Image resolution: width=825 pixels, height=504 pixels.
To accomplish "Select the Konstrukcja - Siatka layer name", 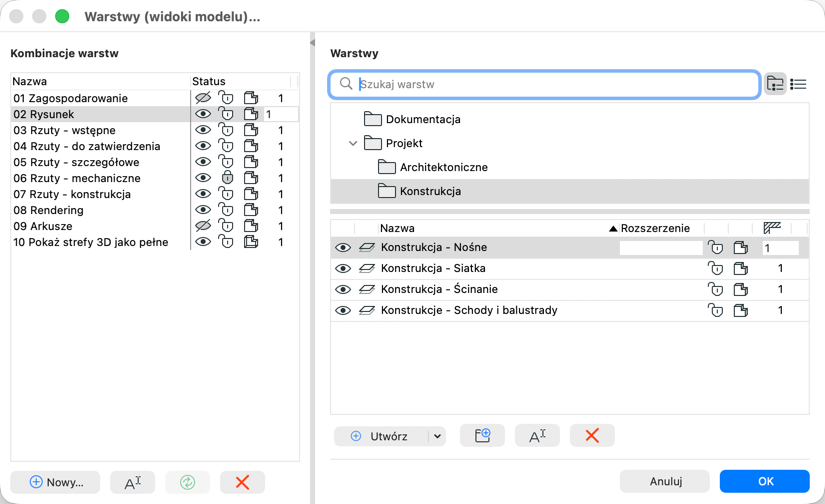I will tap(433, 268).
